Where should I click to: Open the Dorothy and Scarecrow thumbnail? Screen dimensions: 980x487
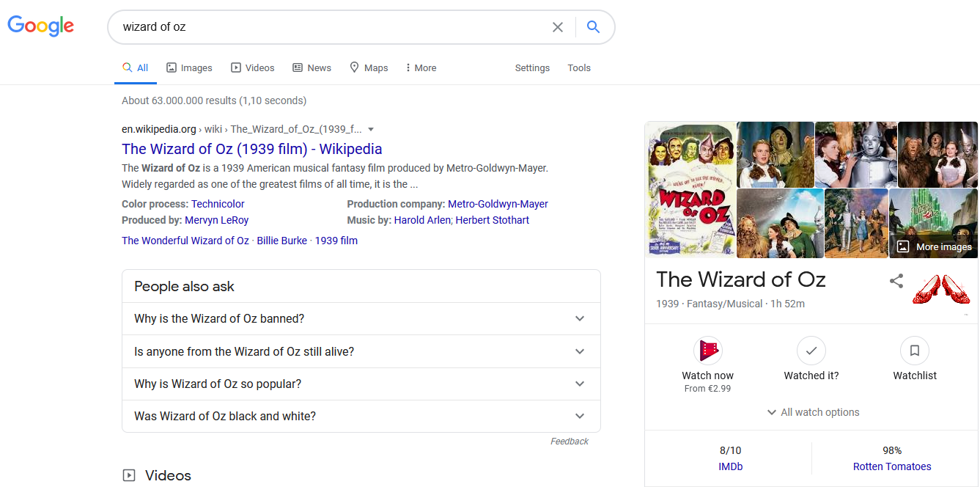click(775, 155)
